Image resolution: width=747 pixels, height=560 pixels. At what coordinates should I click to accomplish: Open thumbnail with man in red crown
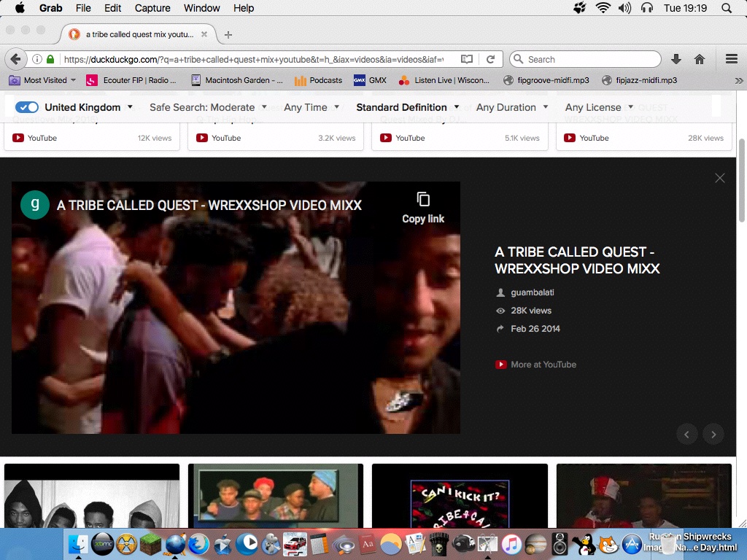click(x=643, y=496)
